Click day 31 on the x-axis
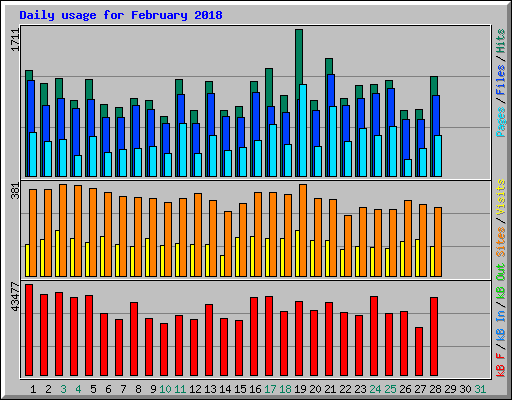 (480, 389)
